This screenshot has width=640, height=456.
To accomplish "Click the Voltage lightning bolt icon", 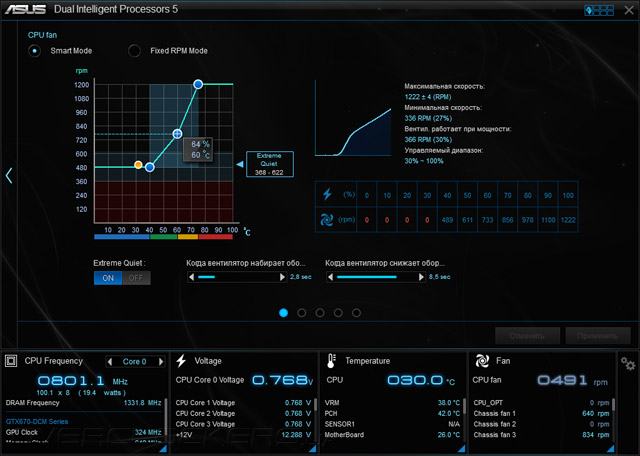I will click(181, 361).
